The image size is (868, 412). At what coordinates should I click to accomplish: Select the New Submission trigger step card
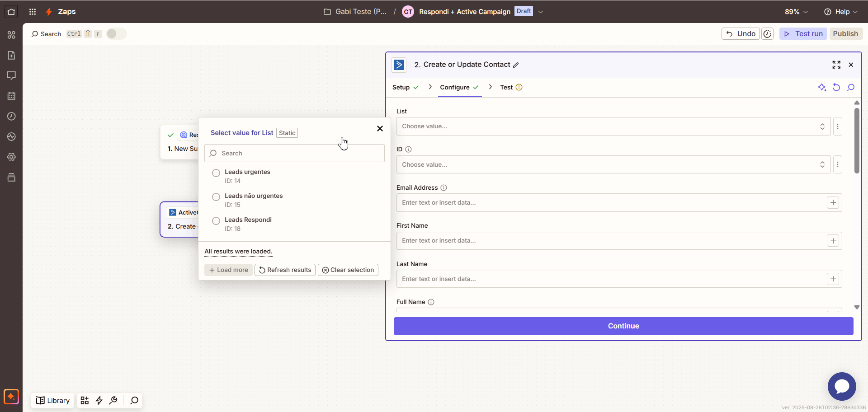[x=179, y=142]
